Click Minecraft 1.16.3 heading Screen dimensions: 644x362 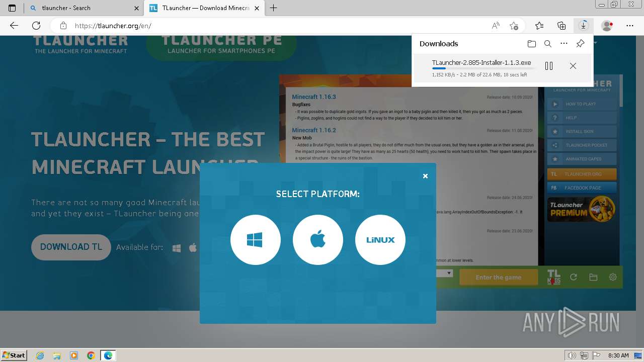tap(314, 97)
